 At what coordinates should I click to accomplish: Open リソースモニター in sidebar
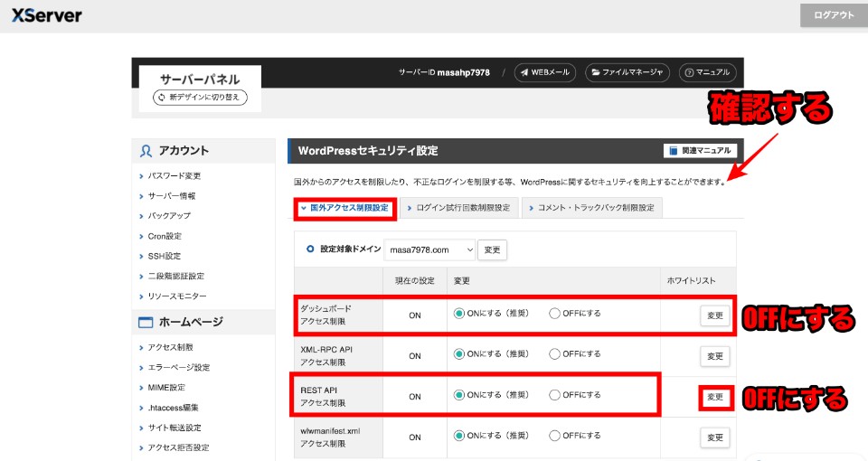[177, 296]
